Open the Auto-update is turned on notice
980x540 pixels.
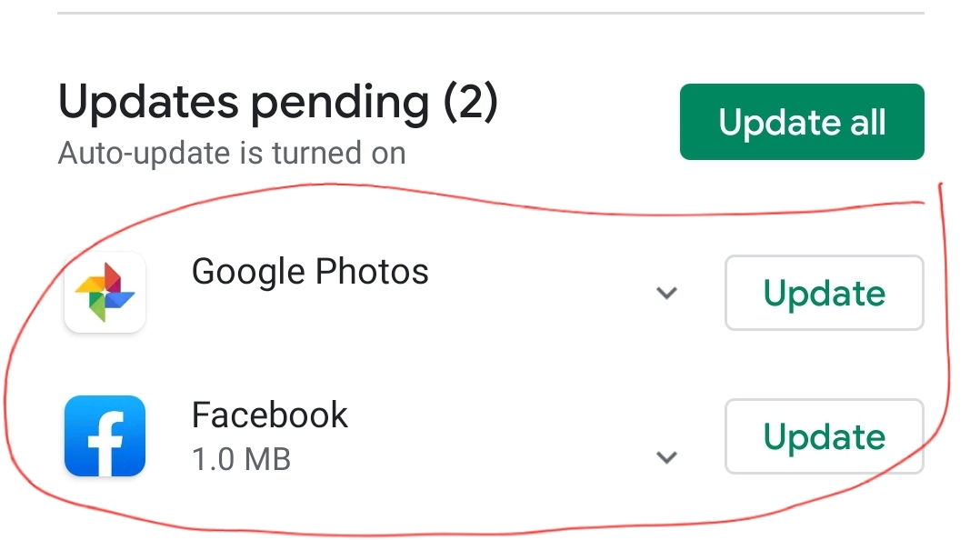point(232,153)
